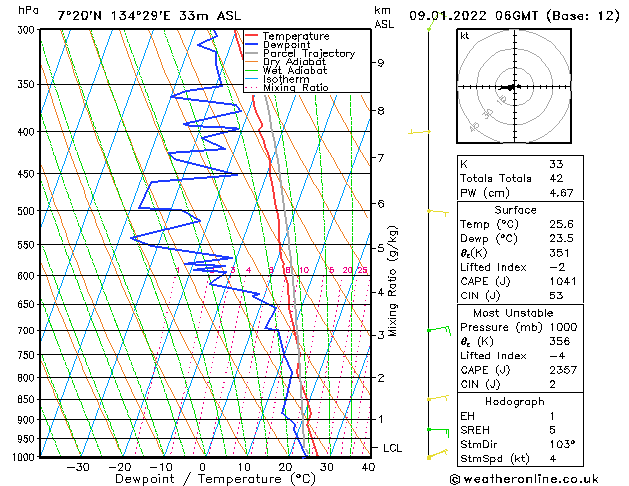629x486 pixels.
Task: Click the 'Surface' section header
Action: click(x=515, y=210)
